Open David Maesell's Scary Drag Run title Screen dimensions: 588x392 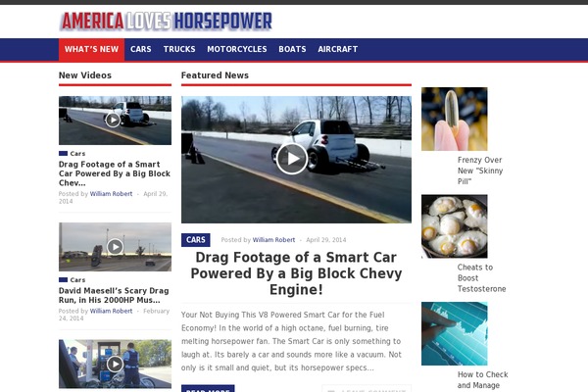pyautogui.click(x=114, y=295)
